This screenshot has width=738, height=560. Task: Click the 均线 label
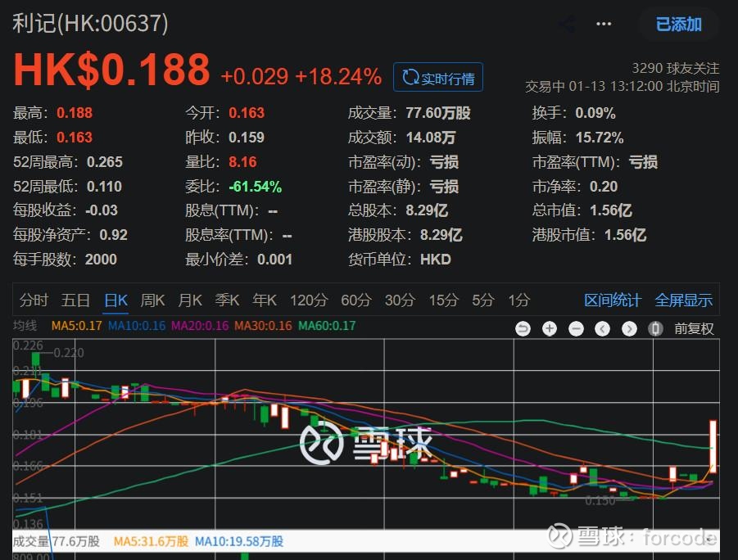(25, 326)
